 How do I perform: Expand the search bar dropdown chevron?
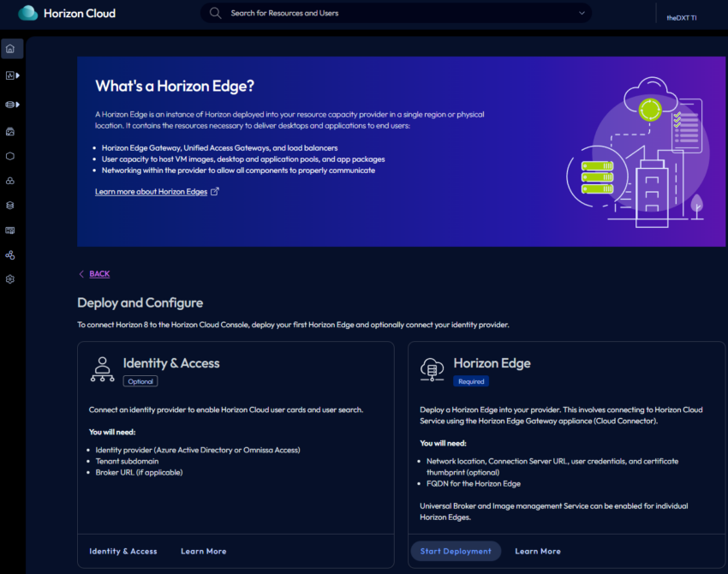click(582, 13)
